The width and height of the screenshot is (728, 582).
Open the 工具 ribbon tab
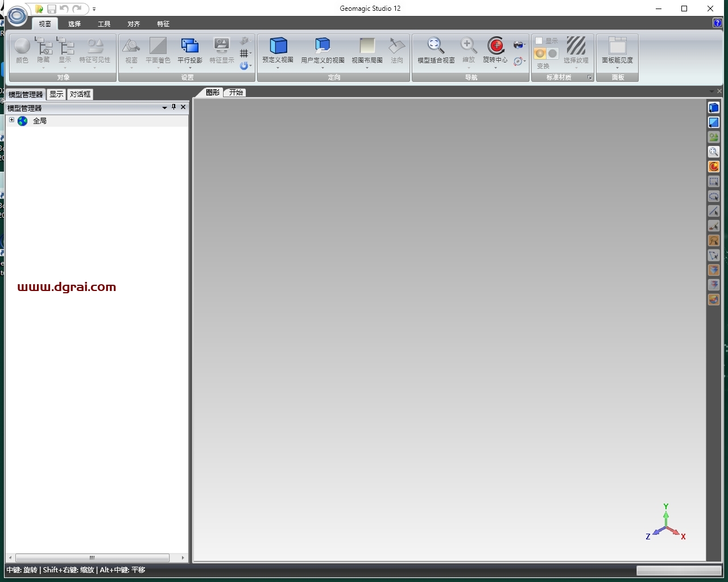point(104,24)
